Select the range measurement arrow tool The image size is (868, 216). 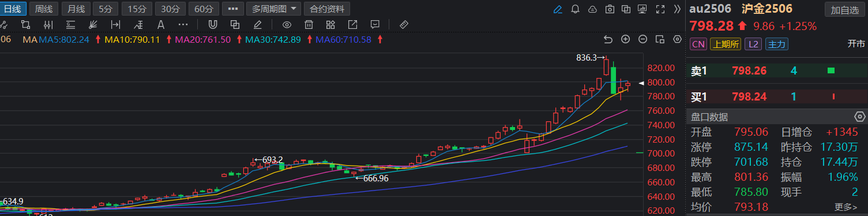click(115, 24)
